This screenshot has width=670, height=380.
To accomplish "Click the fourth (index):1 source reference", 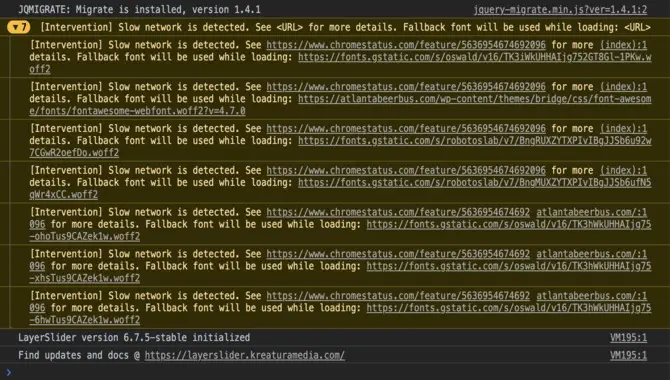I will click(623, 171).
